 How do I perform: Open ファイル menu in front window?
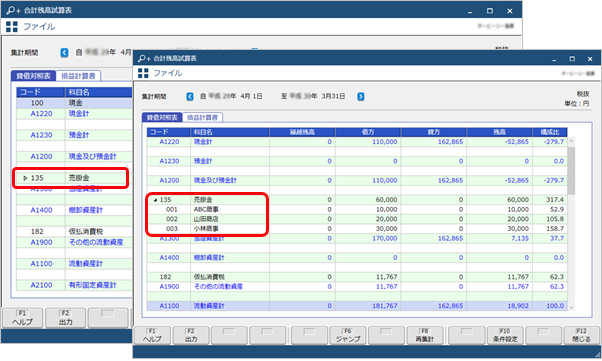[x=168, y=73]
